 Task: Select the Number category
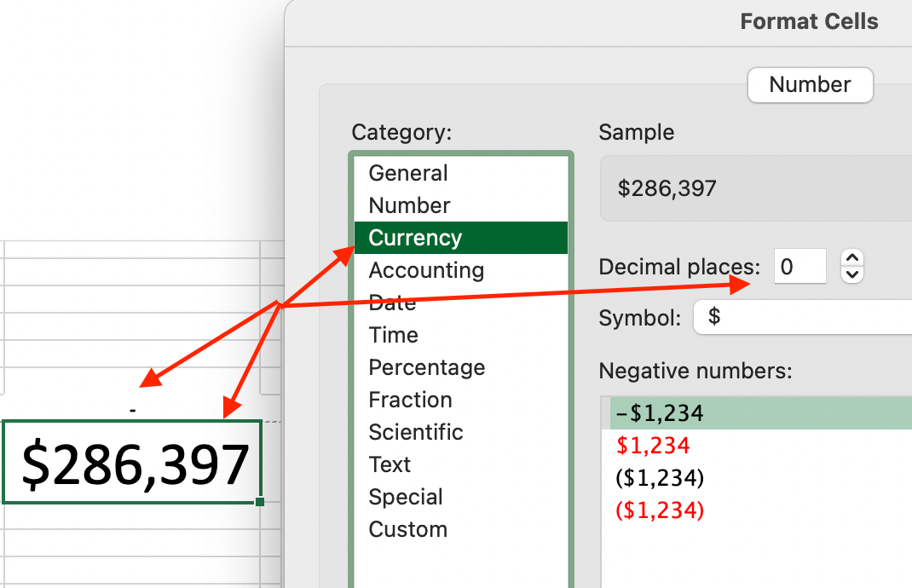click(409, 205)
